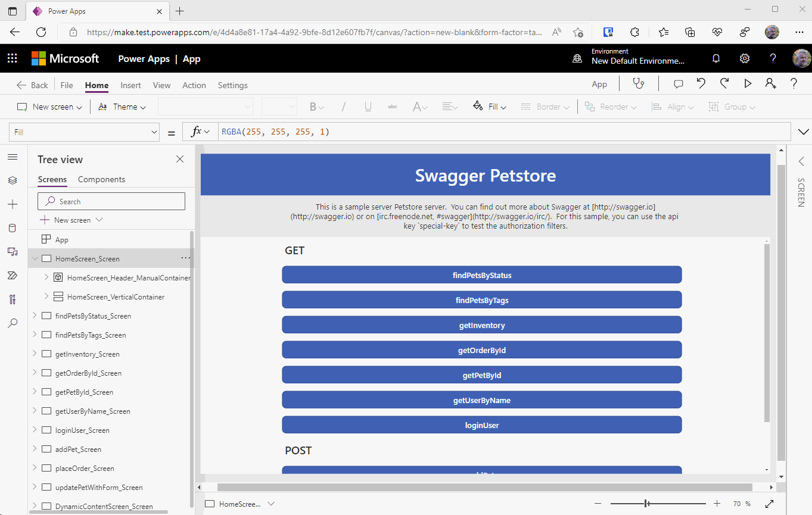The height and width of the screenshot is (515, 812).
Task: Open the Data panel from the left rail
Action: (x=13, y=228)
